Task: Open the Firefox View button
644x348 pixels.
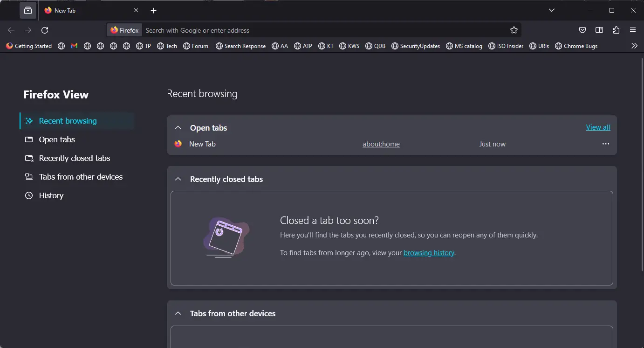Action: (x=28, y=10)
